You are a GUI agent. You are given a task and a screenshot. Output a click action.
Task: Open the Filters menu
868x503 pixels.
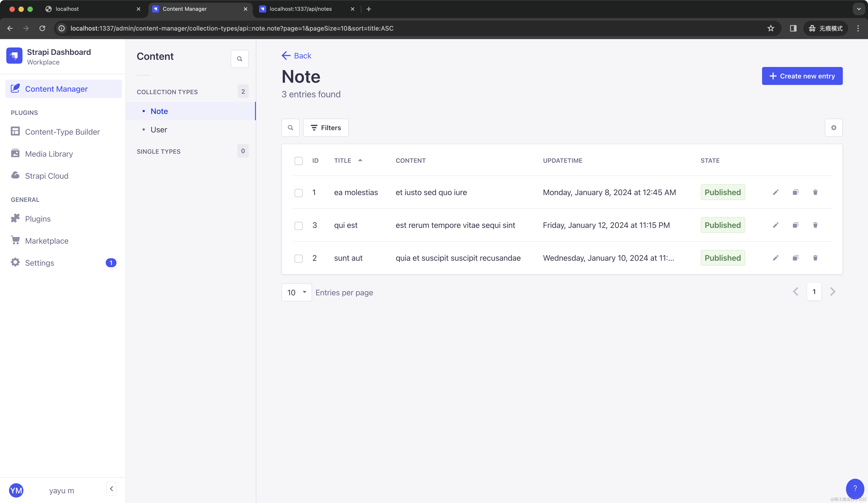pyautogui.click(x=326, y=128)
